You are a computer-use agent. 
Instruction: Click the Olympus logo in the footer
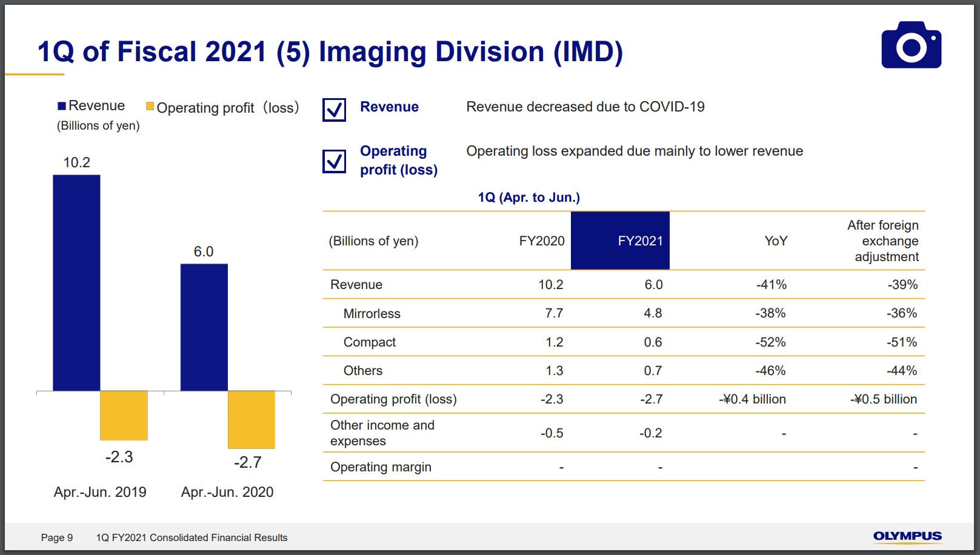click(x=907, y=537)
